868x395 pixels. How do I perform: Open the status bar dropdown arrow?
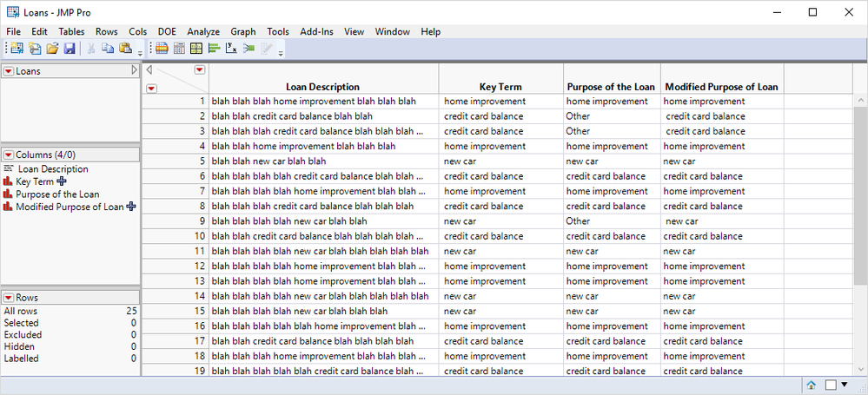tap(845, 384)
